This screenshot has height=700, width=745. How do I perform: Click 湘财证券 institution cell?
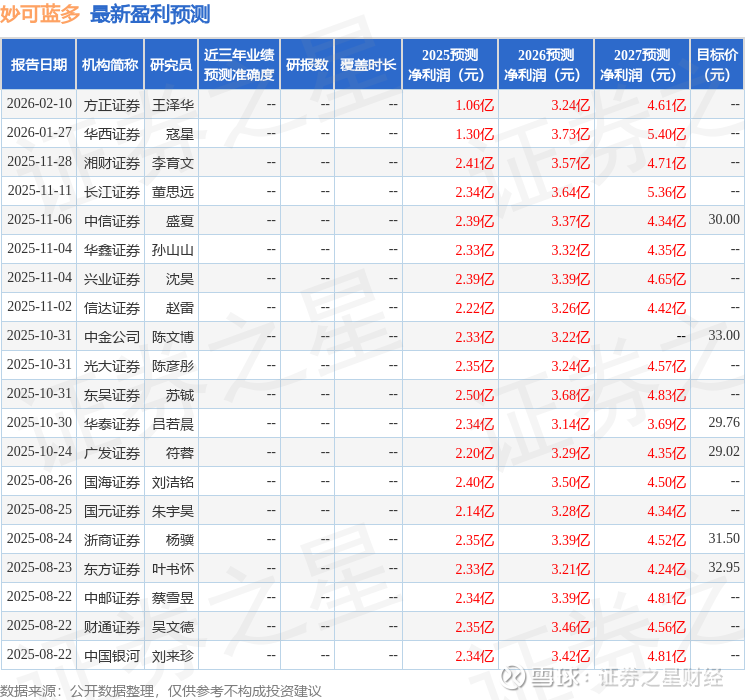(112, 163)
